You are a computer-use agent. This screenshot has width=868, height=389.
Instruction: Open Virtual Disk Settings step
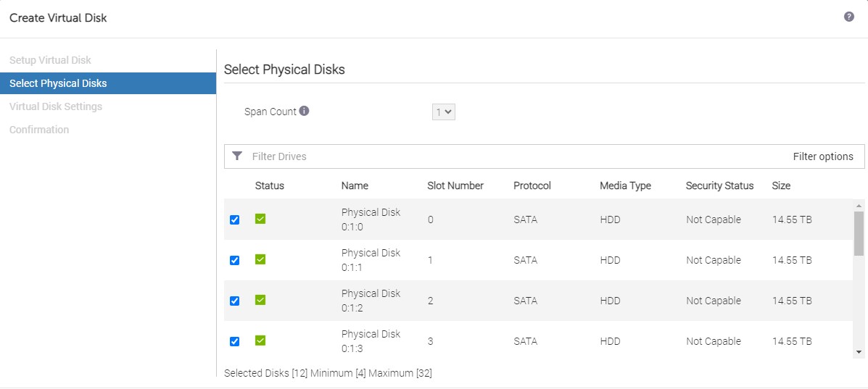point(56,106)
